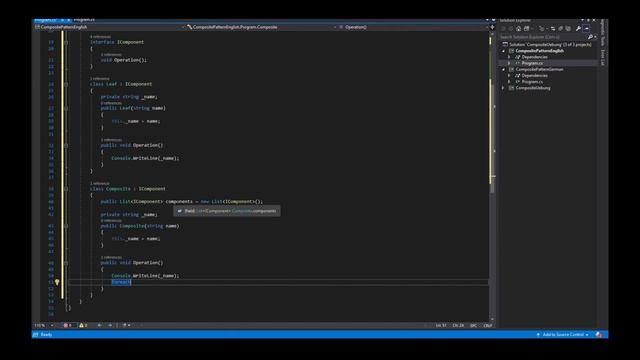Collapse the CompositePatternGerman project node

(x=503, y=69)
